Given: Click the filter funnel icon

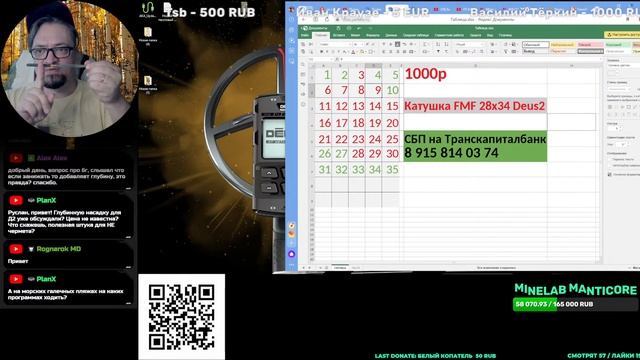Looking at the screenshot, I should 438,51.
